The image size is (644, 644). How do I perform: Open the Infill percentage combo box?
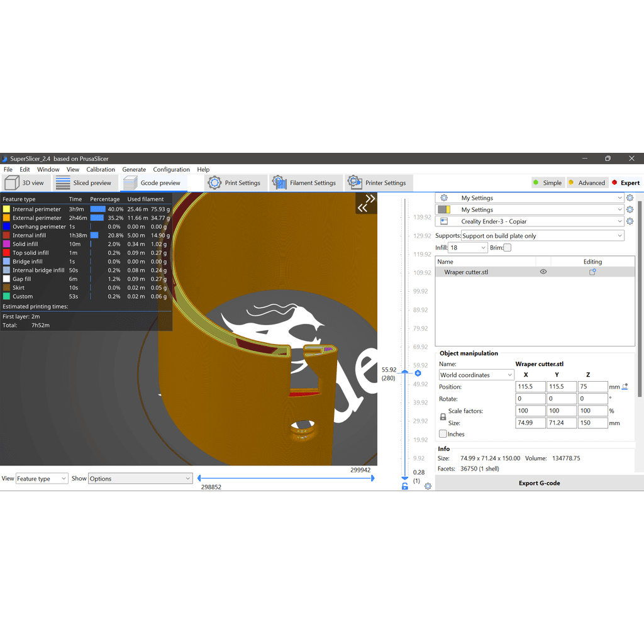tap(468, 248)
